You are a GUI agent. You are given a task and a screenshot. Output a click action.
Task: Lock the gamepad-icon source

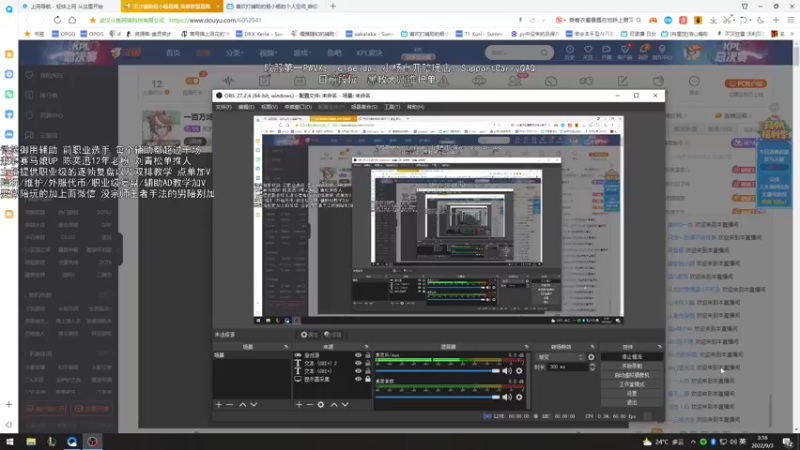368,355
